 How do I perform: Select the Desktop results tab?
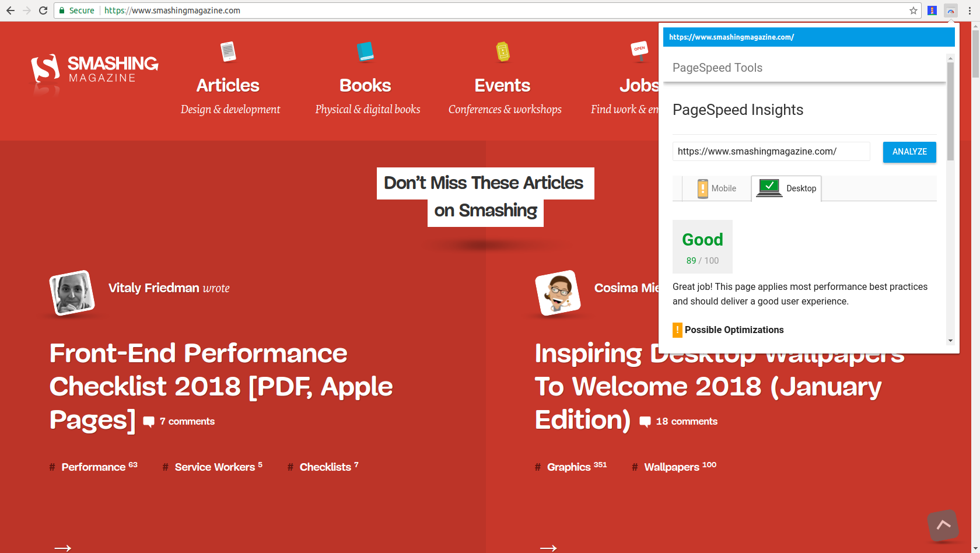(786, 188)
